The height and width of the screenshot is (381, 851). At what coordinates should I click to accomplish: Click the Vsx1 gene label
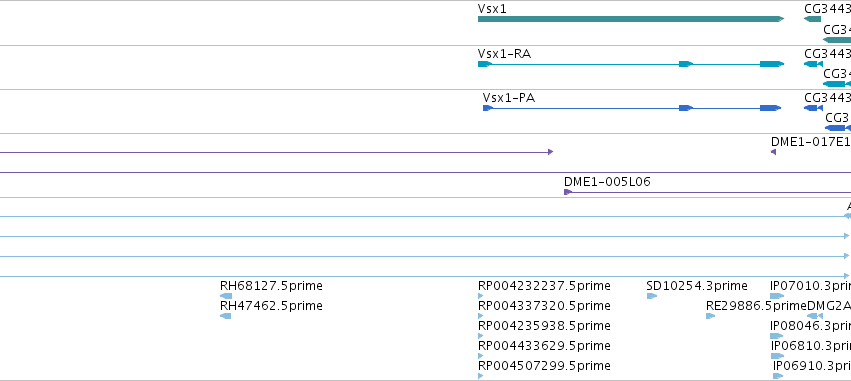point(492,9)
